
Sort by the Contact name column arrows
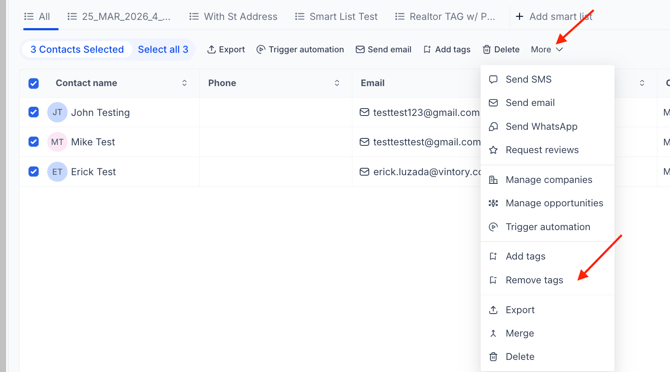coord(184,83)
